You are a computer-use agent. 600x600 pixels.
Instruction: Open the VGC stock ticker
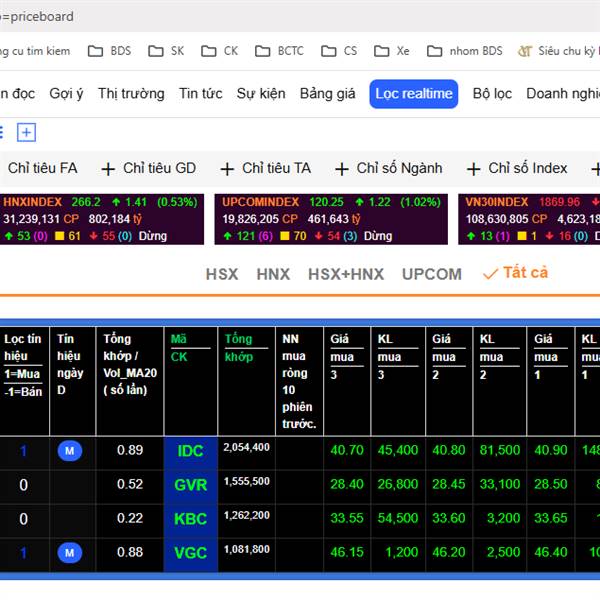191,553
